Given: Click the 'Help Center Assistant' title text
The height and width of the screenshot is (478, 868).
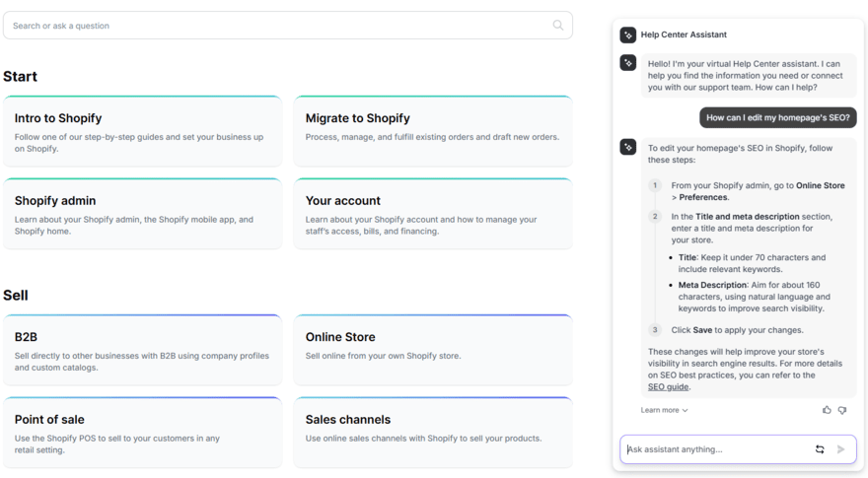Looking at the screenshot, I should point(684,34).
